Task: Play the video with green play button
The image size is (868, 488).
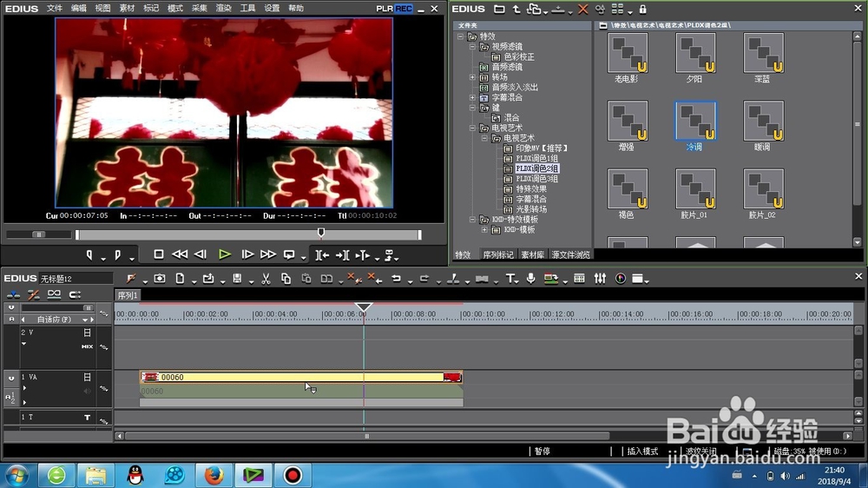Action: click(x=224, y=254)
